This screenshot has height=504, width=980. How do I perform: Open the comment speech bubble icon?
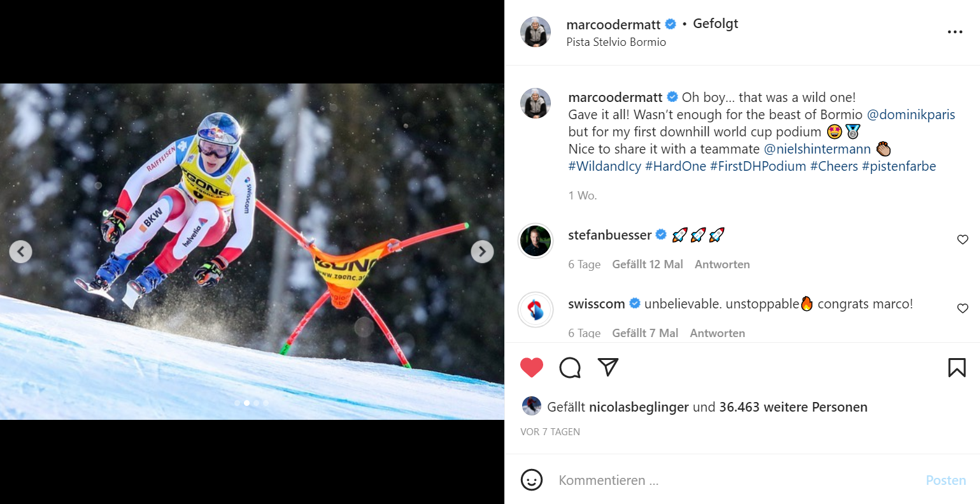[570, 368]
